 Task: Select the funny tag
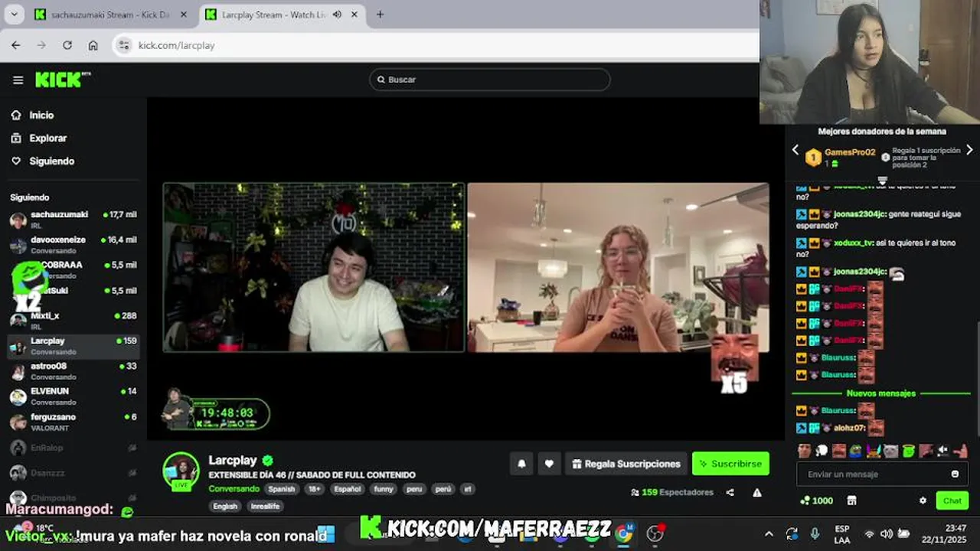coord(384,489)
